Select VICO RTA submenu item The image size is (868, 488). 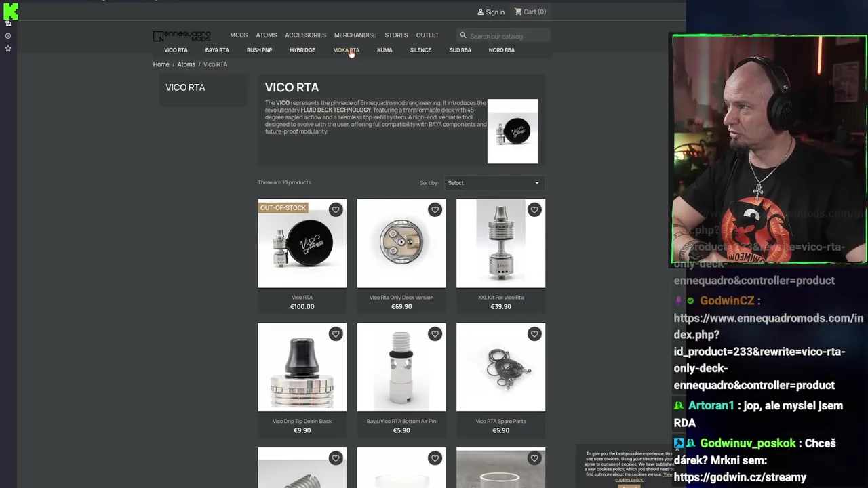[176, 50]
